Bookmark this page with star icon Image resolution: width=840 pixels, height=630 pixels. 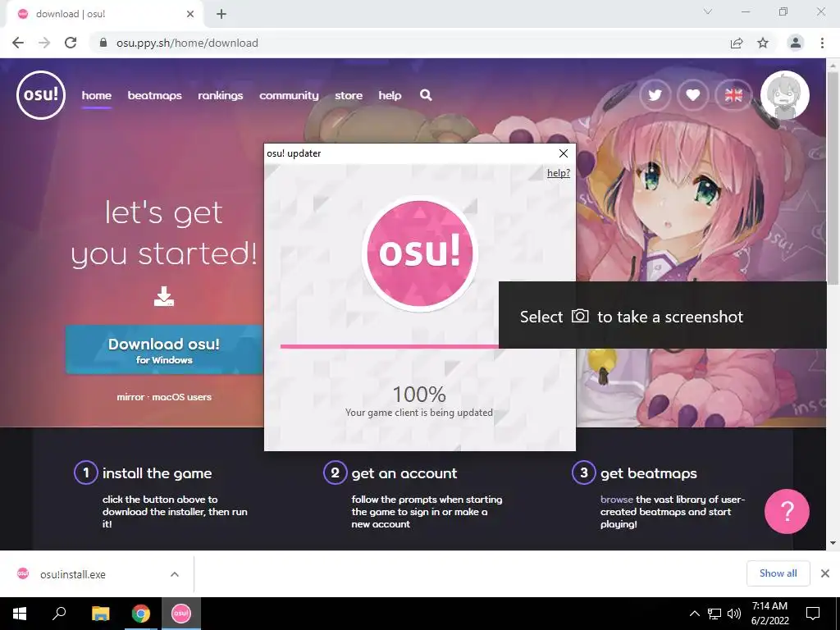coord(763,43)
